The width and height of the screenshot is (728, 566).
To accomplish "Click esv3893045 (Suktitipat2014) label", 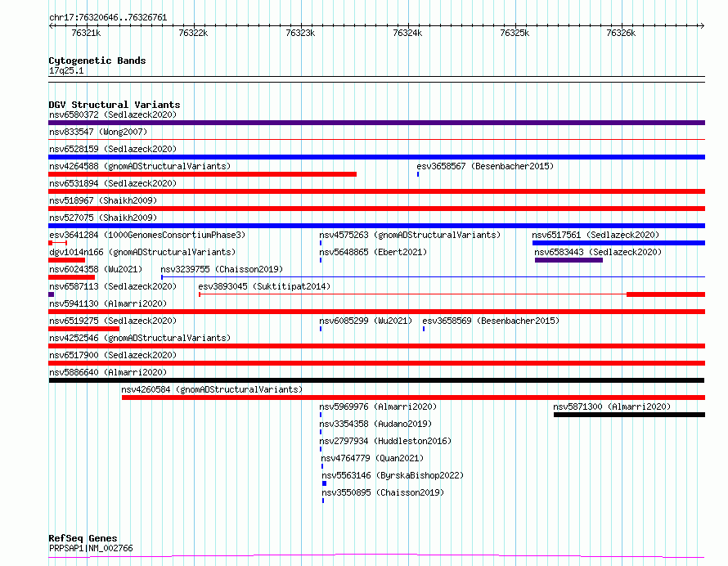I will tap(264, 286).
